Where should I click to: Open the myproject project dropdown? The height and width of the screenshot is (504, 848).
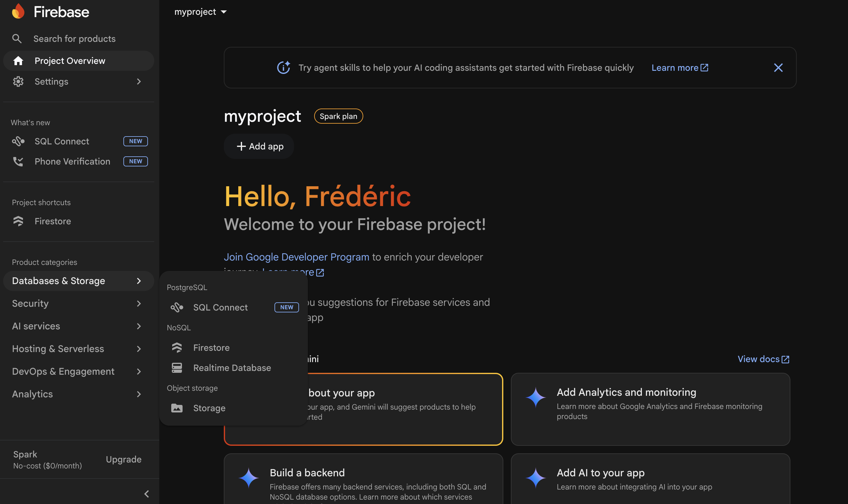201,12
